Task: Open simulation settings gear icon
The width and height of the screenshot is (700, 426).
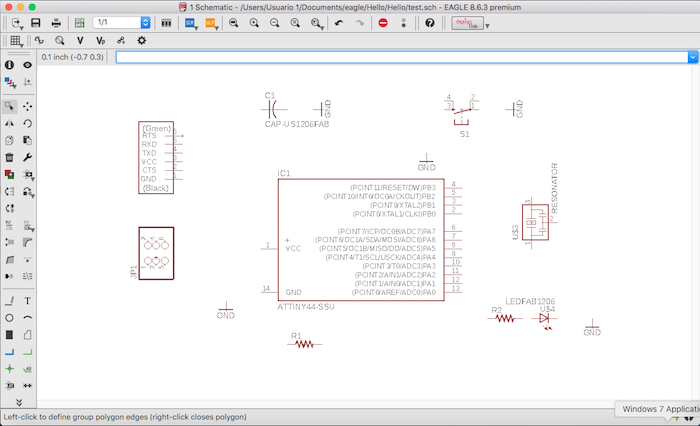Action: tap(142, 41)
